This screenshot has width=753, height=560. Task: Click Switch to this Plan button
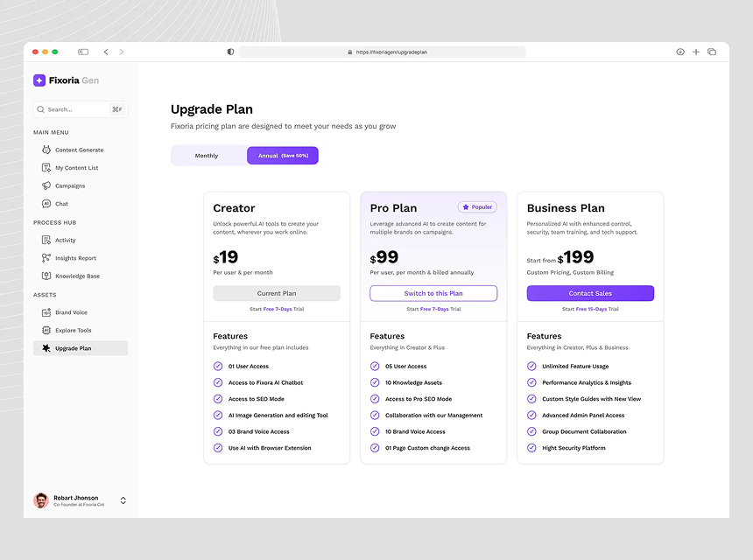pyautogui.click(x=433, y=294)
